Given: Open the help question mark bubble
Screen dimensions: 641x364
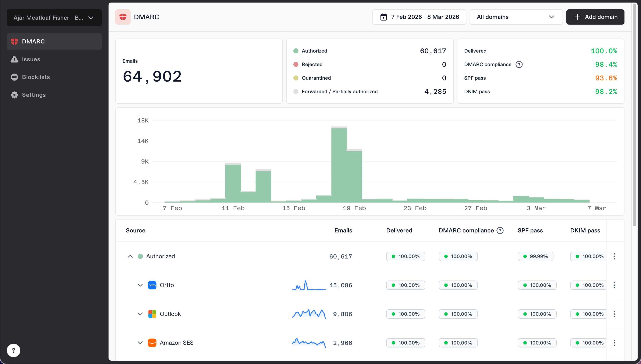Looking at the screenshot, I should coord(14,350).
